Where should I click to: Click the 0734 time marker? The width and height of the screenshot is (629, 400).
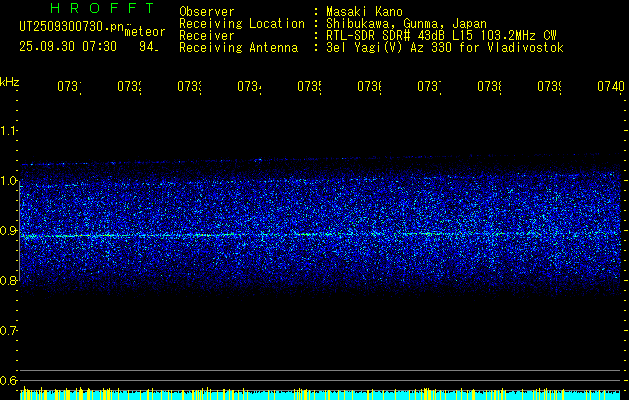tap(249, 87)
